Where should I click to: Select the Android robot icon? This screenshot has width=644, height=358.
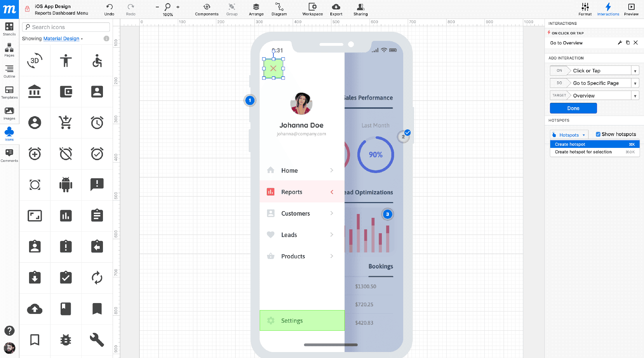click(66, 185)
